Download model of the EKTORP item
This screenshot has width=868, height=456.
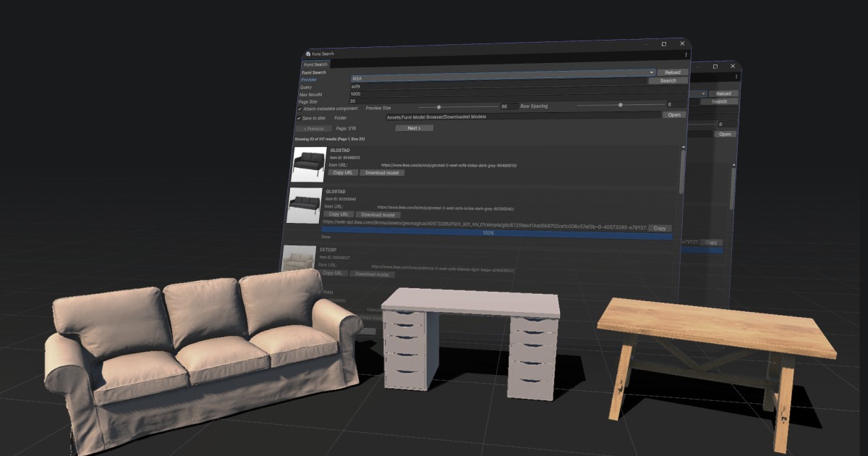tap(372, 274)
